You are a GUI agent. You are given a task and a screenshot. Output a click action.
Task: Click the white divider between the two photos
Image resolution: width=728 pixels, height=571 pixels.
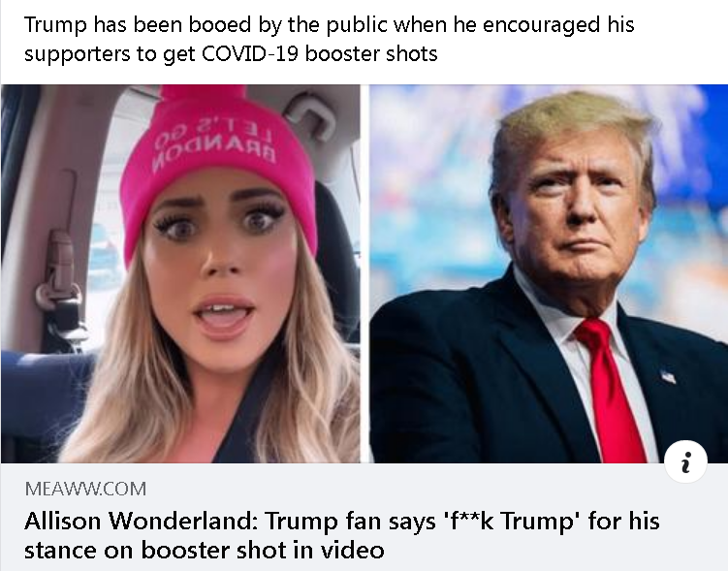[x=364, y=273]
